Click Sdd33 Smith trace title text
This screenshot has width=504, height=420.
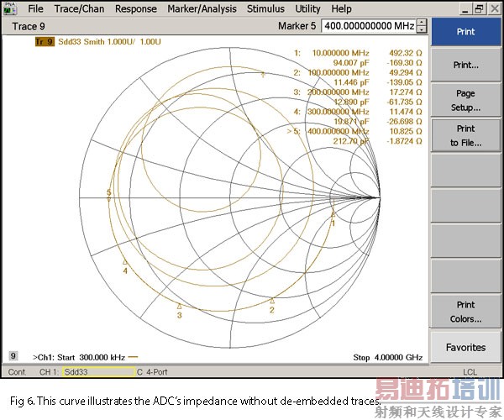pyautogui.click(x=109, y=42)
